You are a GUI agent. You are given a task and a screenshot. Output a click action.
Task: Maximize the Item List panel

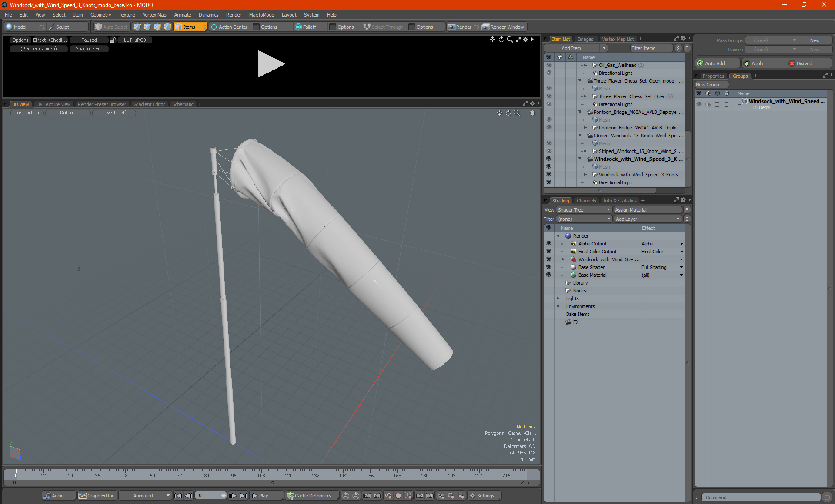(x=676, y=39)
